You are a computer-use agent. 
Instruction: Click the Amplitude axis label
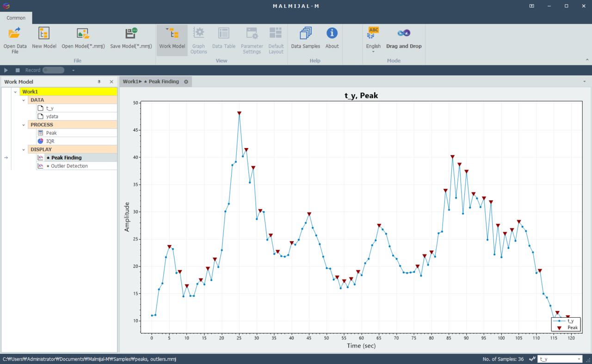click(x=127, y=217)
